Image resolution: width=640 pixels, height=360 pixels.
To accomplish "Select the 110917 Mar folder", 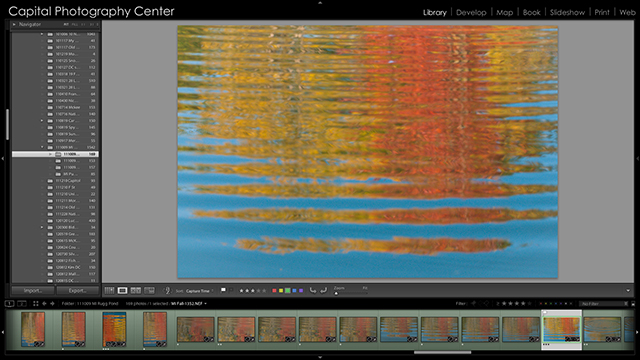I will point(55,140).
